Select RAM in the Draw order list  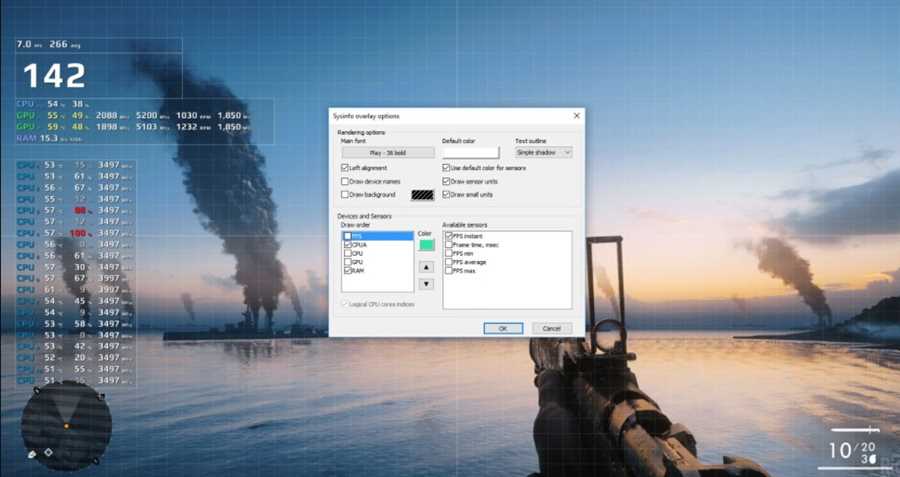[x=360, y=270]
